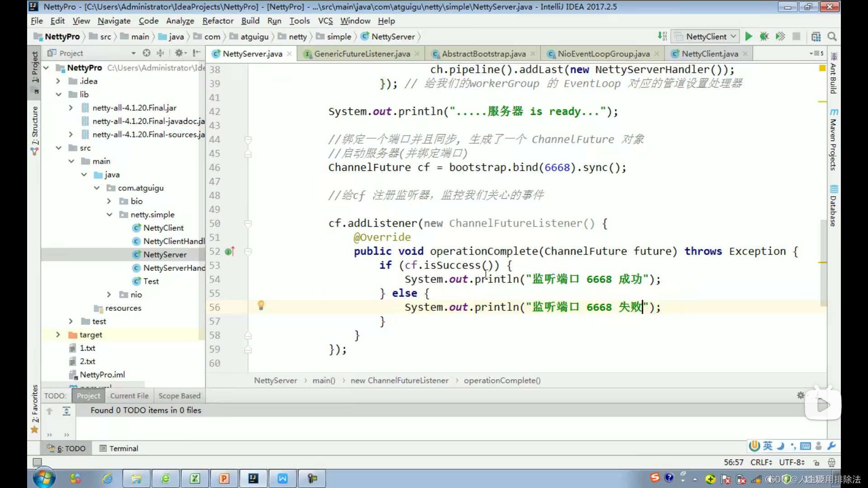Click Windows Start button
The width and height of the screenshot is (868, 488).
tap(44, 478)
